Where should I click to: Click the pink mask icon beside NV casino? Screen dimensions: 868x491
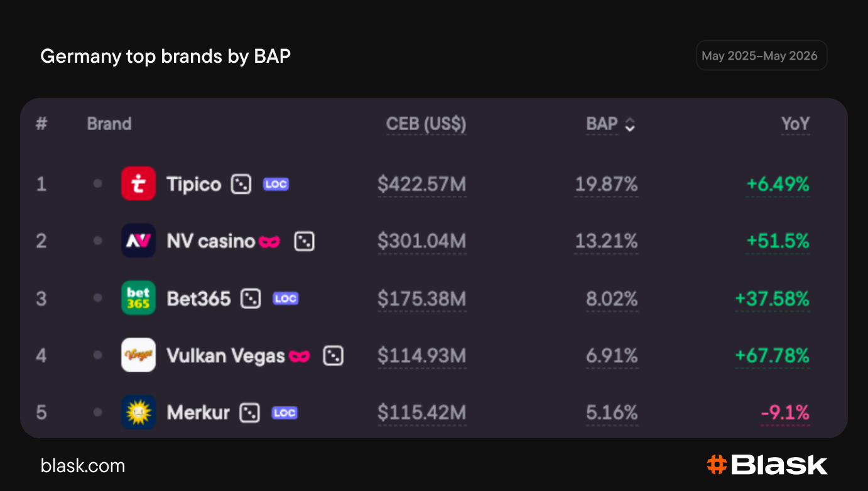tap(269, 242)
